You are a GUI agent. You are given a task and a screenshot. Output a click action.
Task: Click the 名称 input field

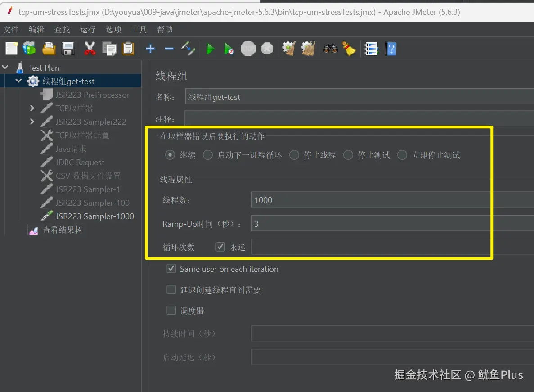[x=359, y=96]
